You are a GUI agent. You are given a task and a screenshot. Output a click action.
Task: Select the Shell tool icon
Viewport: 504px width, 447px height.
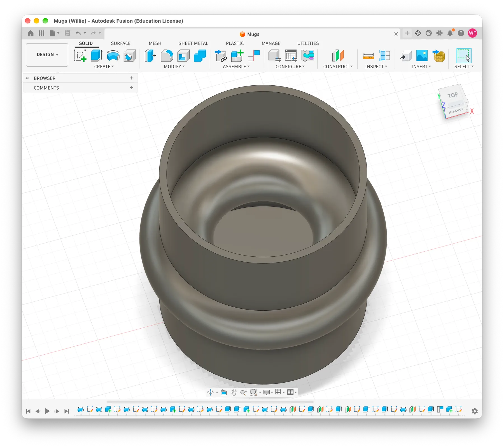click(x=183, y=55)
